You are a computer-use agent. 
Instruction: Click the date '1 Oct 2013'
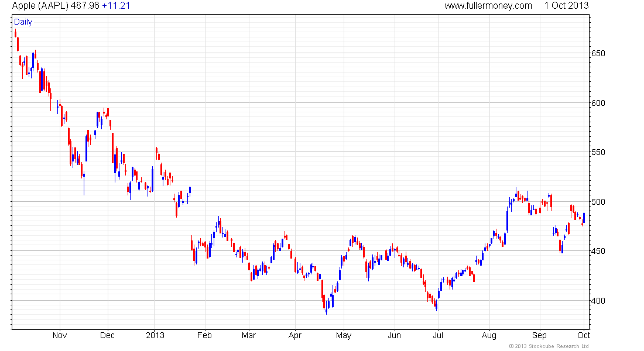click(x=566, y=6)
